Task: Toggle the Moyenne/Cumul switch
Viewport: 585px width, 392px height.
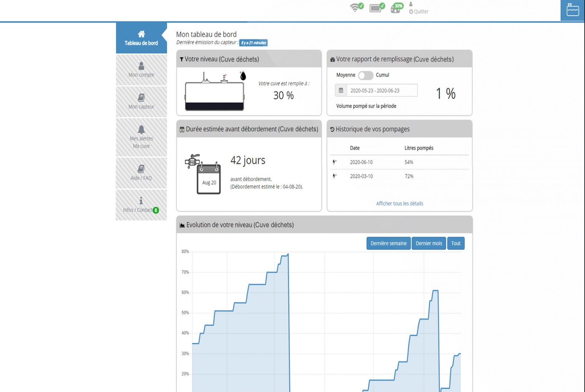Action: 365,75
